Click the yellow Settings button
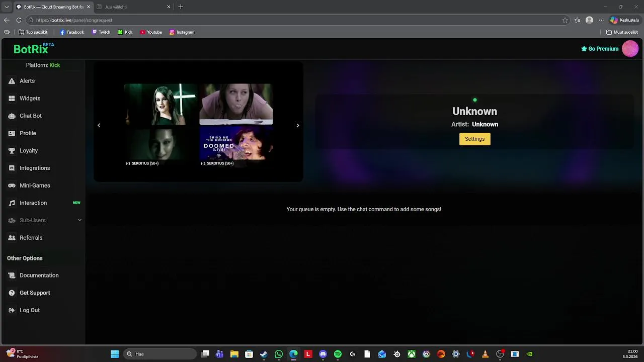Screen dimensions: 644x362 (474, 139)
